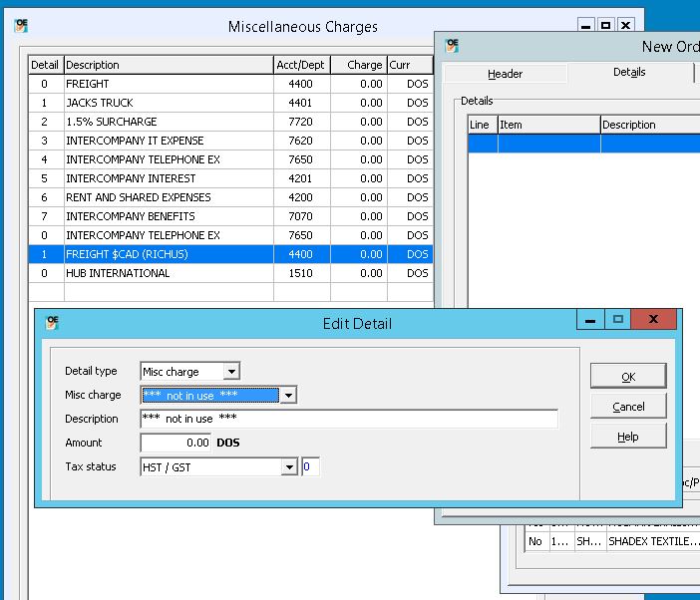This screenshot has height=600, width=700.
Task: Expand the Misc charge combo box
Action: [288, 396]
